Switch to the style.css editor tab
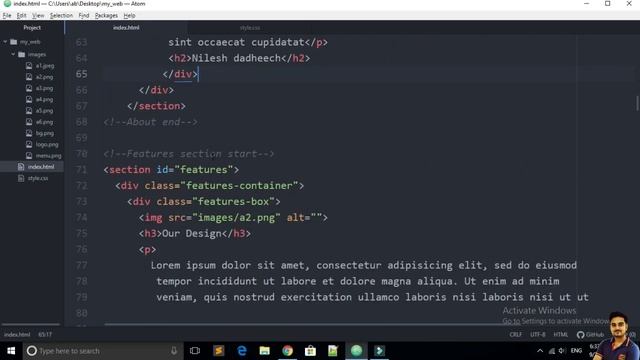The image size is (640, 360). (x=250, y=28)
